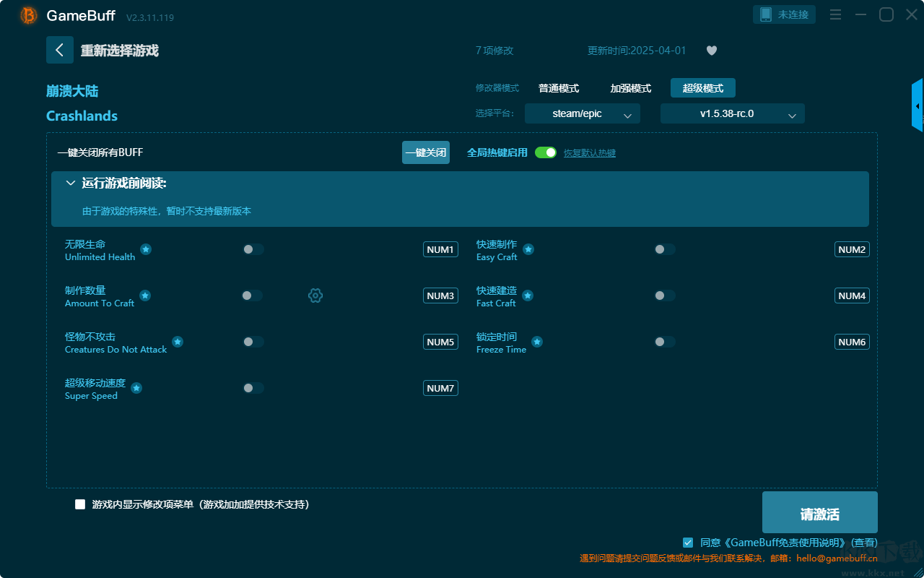The width and height of the screenshot is (924, 578).
Task: Open the v1.5.38-rc.0 version dropdown
Action: click(732, 114)
